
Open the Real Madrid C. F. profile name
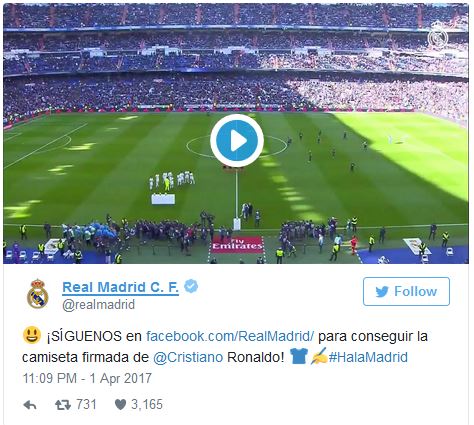(120, 287)
